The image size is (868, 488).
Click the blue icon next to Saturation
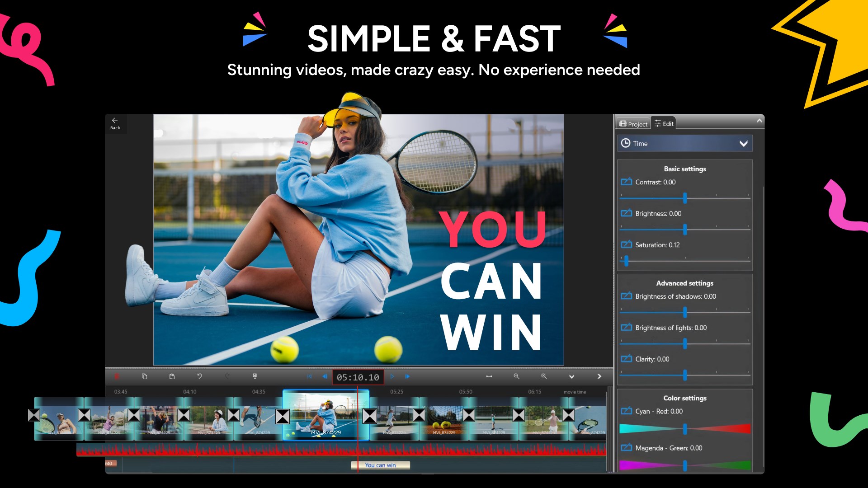[x=627, y=244]
